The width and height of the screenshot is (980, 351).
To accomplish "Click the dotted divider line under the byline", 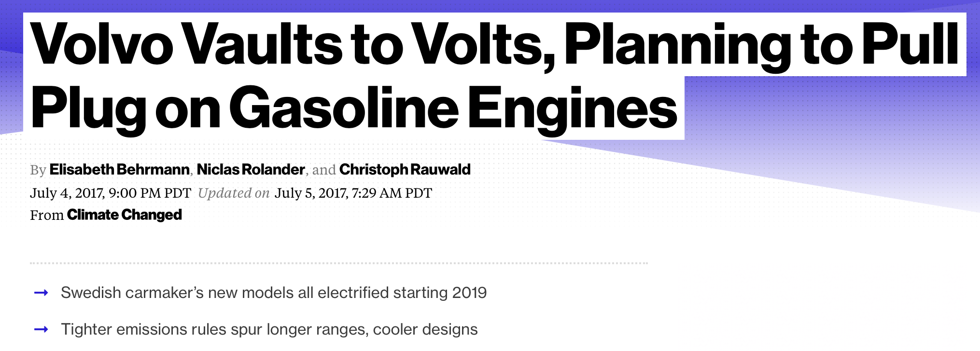I will 338,263.
